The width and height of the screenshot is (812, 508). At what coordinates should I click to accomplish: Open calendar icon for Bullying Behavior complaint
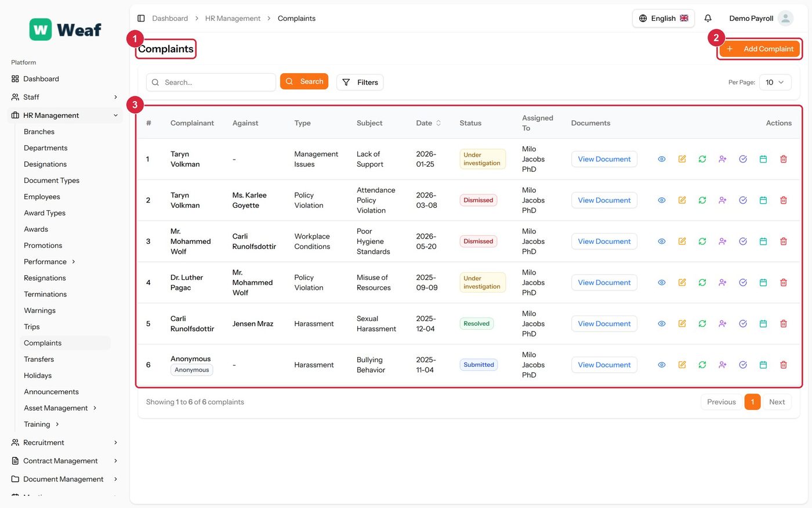[763, 365]
